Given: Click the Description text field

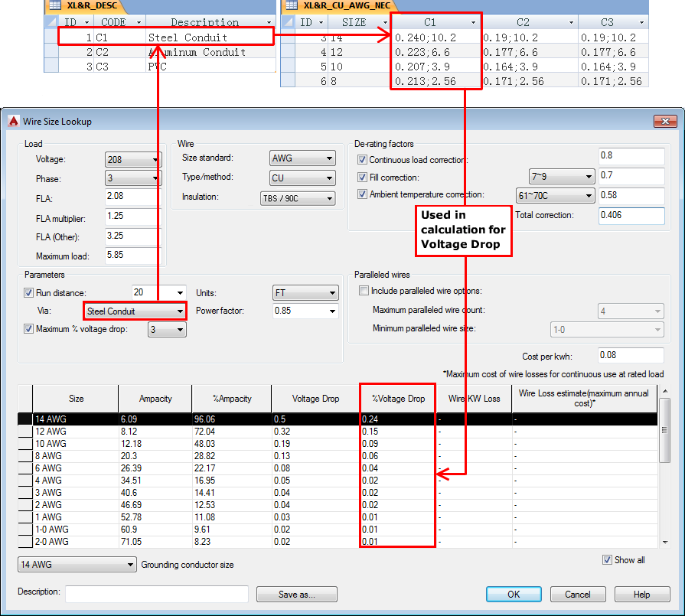Looking at the screenshot, I should coord(157,594).
